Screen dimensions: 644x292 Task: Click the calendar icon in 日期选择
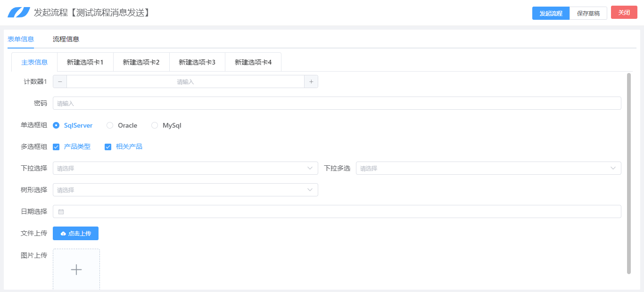coord(61,212)
